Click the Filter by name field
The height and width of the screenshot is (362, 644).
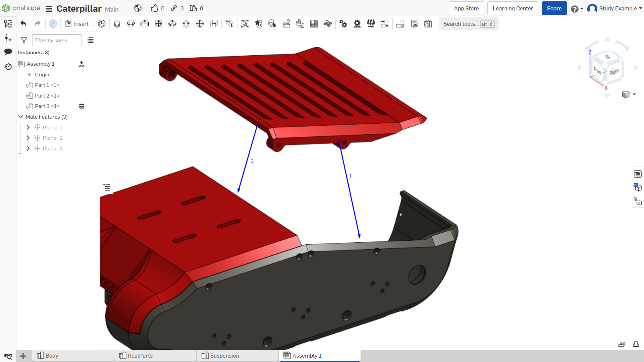click(57, 40)
